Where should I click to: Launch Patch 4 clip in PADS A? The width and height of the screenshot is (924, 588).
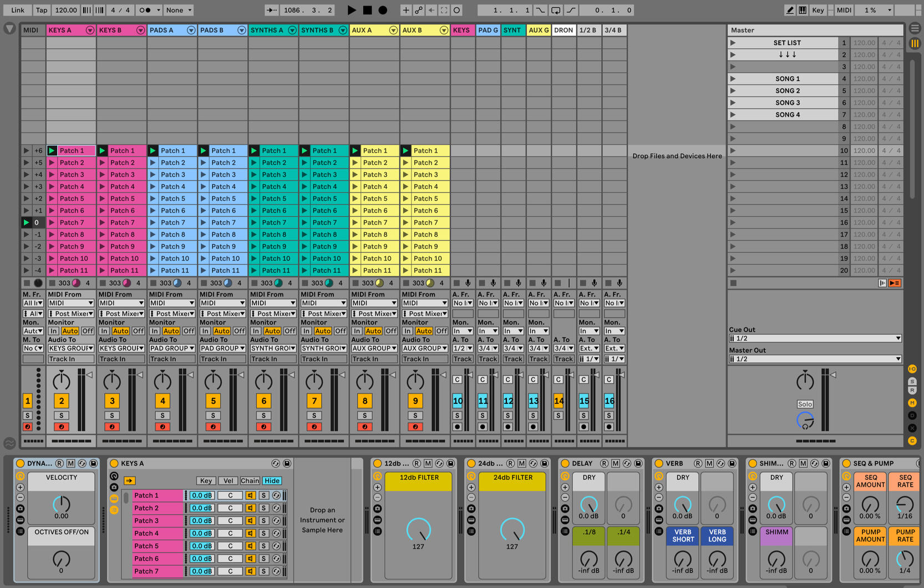(153, 187)
